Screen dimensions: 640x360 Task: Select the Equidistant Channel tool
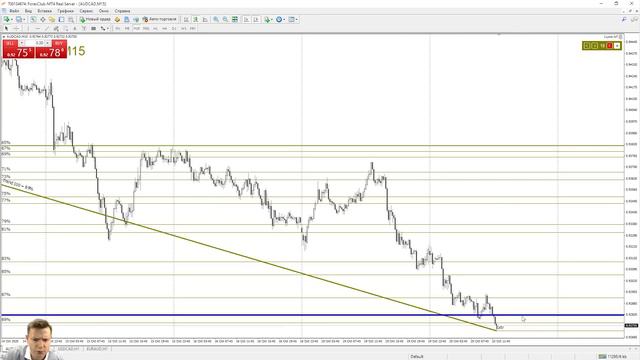[x=56, y=29]
